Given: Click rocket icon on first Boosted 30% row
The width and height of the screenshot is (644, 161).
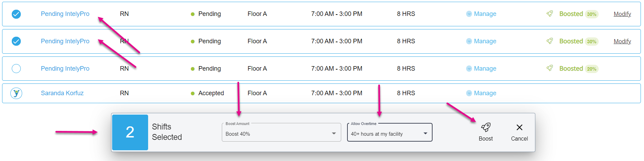Looking at the screenshot, I should 550,14.
